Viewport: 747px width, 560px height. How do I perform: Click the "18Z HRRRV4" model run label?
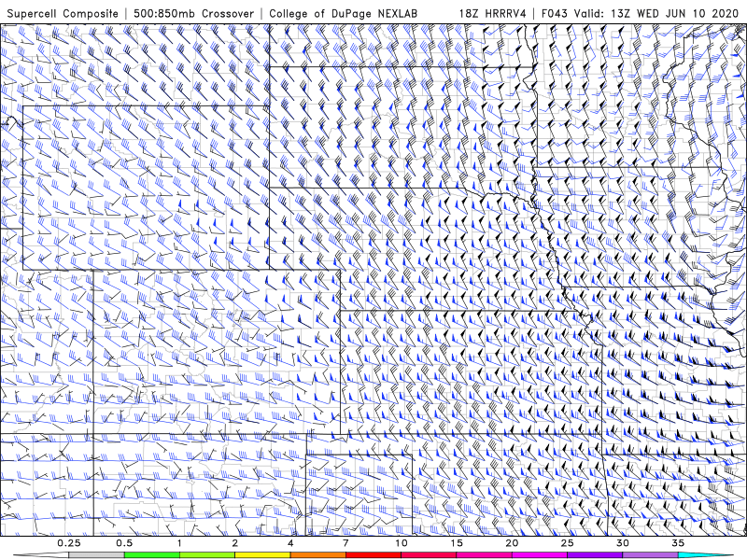point(493,13)
